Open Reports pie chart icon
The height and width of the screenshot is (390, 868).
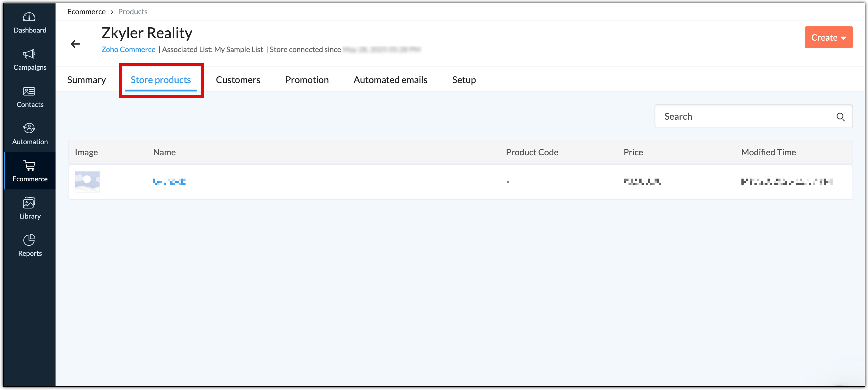pyautogui.click(x=29, y=240)
